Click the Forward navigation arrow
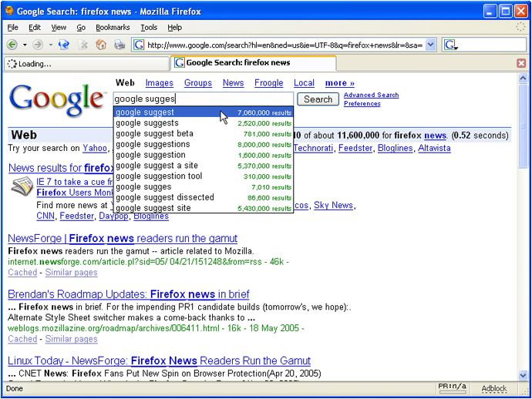 pyautogui.click(x=38, y=45)
